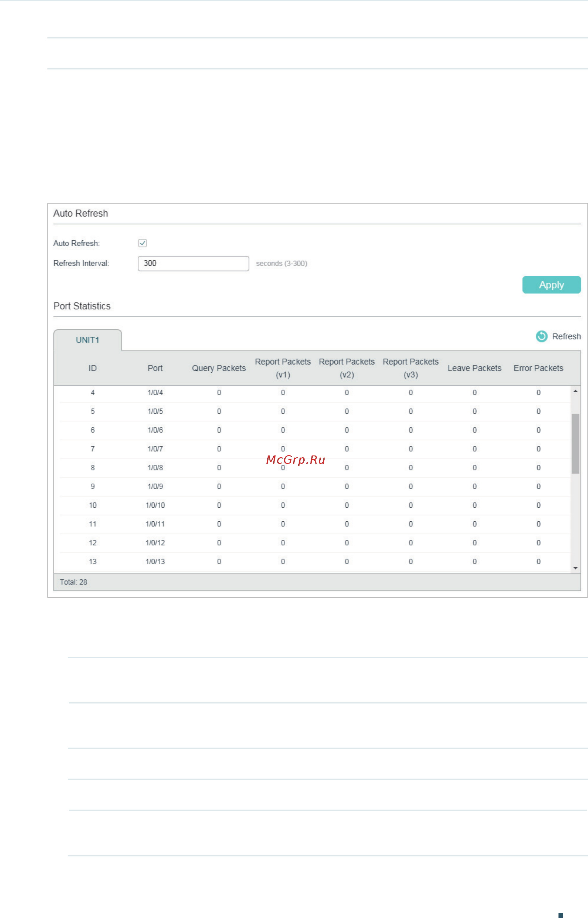This screenshot has width=588, height=919.
Task: Click the seconds (3-300) hint text
Action: click(281, 264)
